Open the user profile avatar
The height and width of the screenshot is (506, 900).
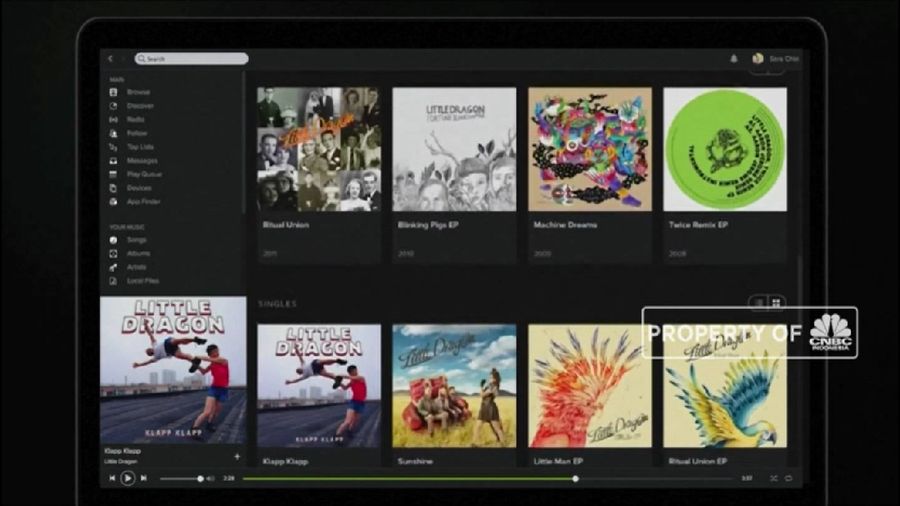click(758, 59)
